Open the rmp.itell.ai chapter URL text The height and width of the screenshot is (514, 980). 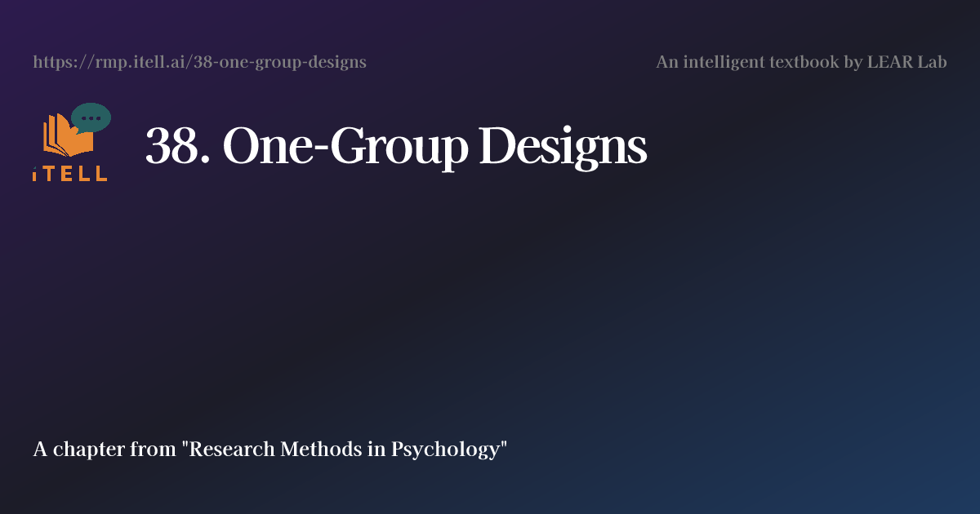pos(199,62)
